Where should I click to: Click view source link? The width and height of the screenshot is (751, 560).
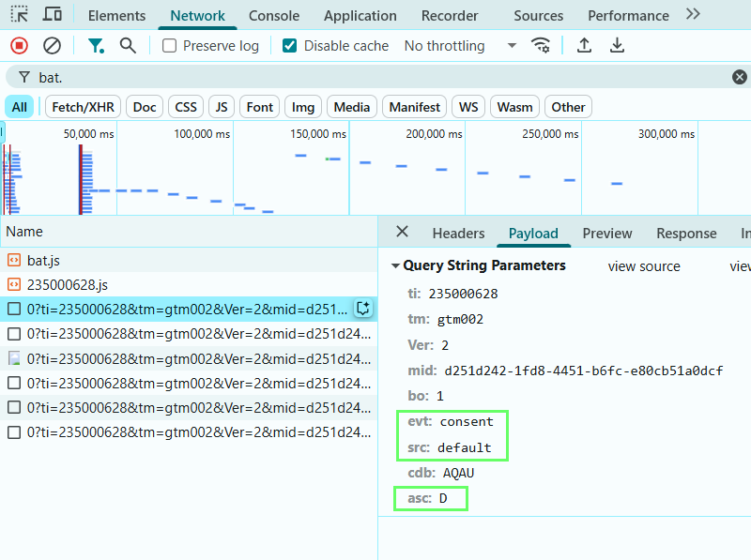[x=644, y=266]
